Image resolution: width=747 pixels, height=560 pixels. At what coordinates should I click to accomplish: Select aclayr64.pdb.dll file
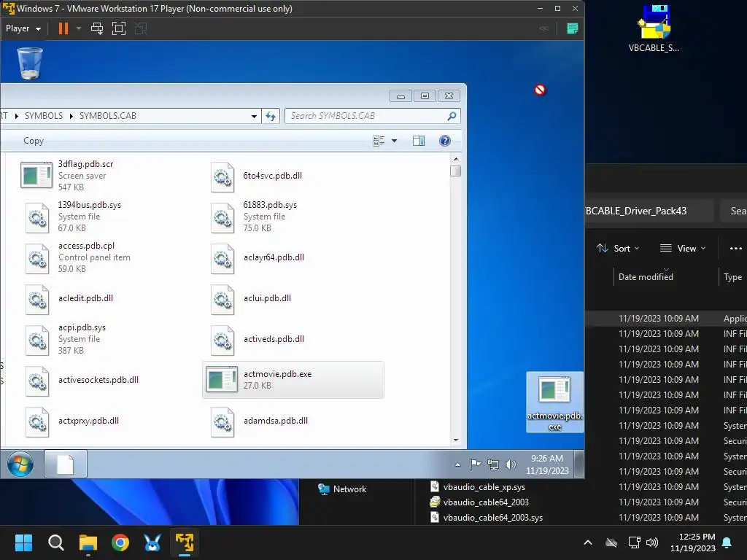pyautogui.click(x=293, y=257)
